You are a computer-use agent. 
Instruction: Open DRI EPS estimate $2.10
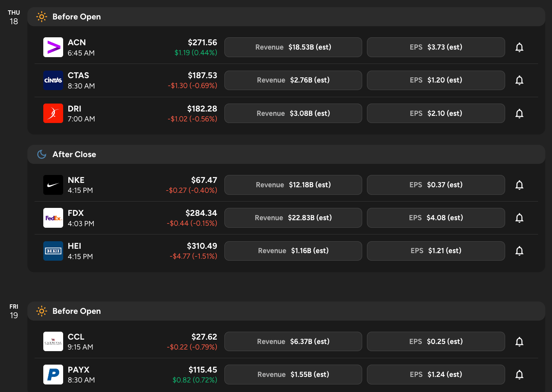point(436,113)
